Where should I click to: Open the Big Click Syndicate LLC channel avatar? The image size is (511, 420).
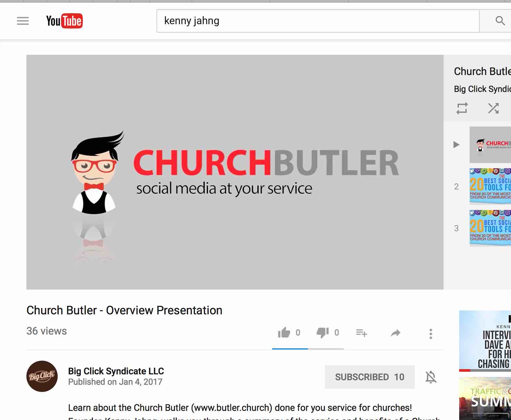pos(42,376)
